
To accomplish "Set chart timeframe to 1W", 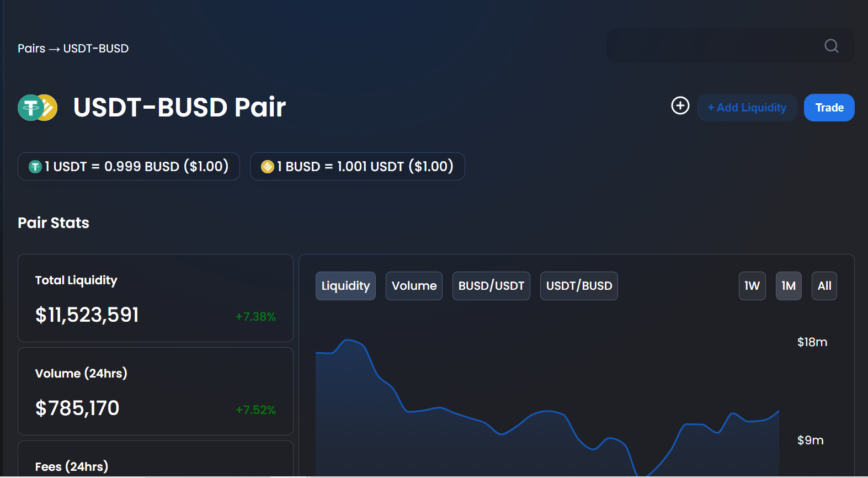I will click(x=752, y=286).
